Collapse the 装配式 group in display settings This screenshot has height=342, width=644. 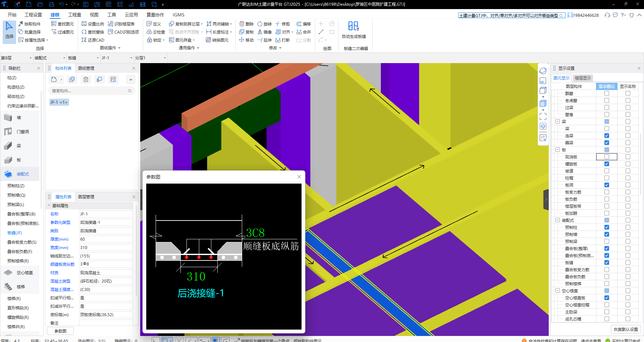557,220
